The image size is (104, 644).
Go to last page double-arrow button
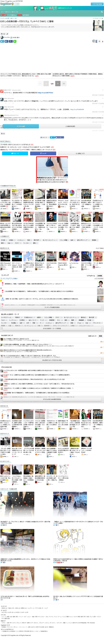click(64, 83)
